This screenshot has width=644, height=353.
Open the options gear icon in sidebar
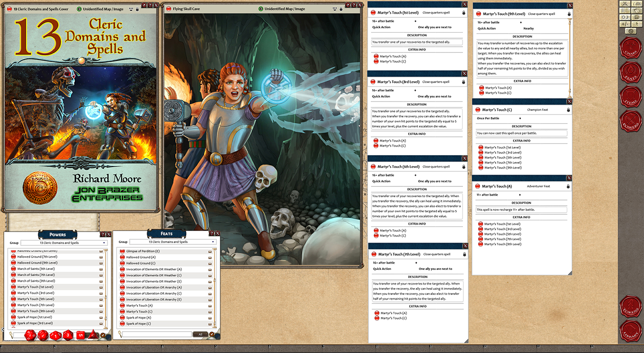[x=630, y=31]
